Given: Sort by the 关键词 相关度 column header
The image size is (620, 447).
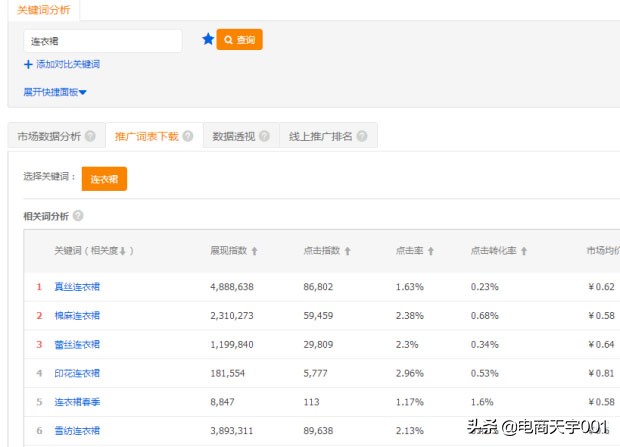Looking at the screenshot, I should (x=94, y=250).
